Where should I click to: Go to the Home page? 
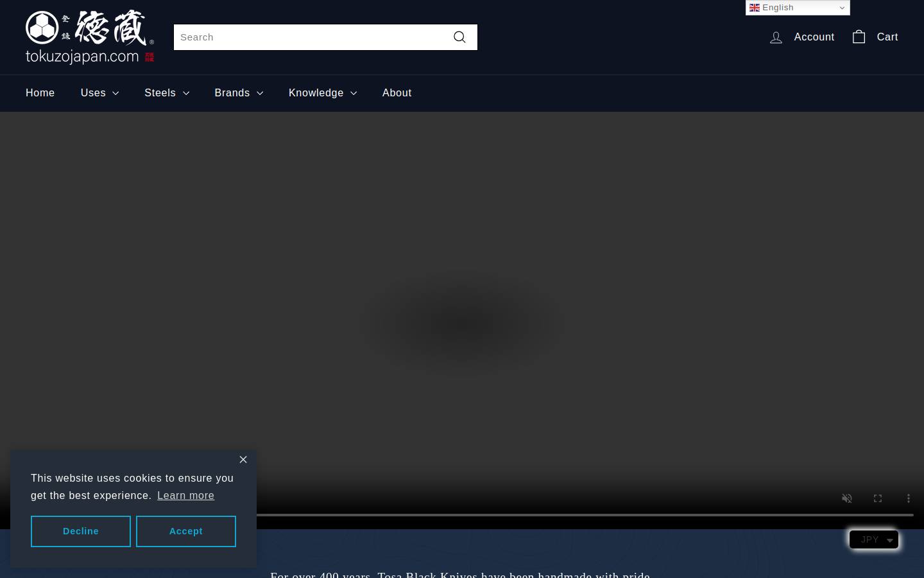[40, 93]
